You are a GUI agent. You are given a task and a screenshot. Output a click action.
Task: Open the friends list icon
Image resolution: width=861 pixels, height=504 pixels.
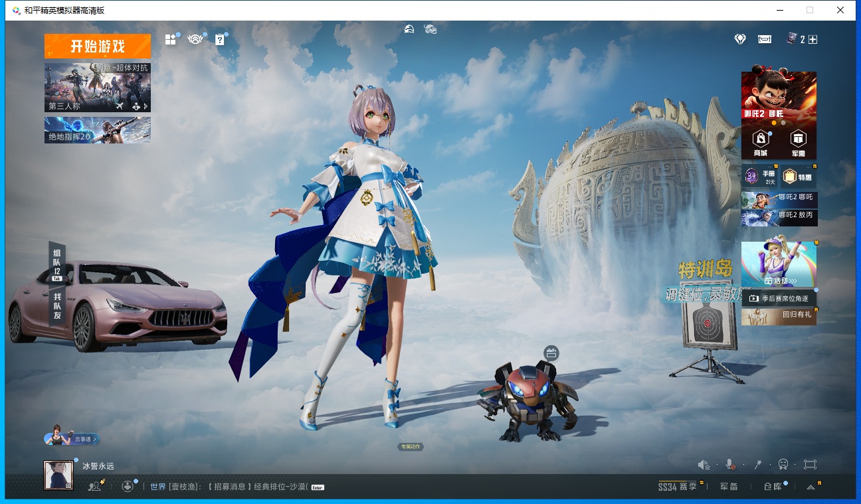click(96, 486)
